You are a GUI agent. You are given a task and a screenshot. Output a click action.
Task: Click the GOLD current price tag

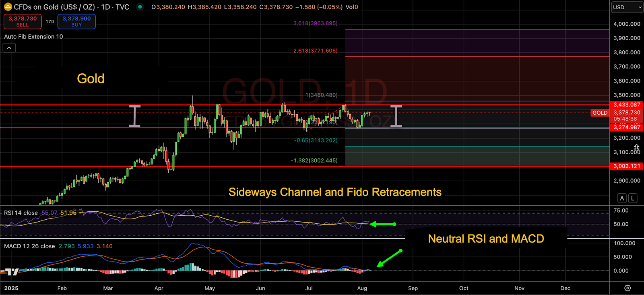(600, 113)
